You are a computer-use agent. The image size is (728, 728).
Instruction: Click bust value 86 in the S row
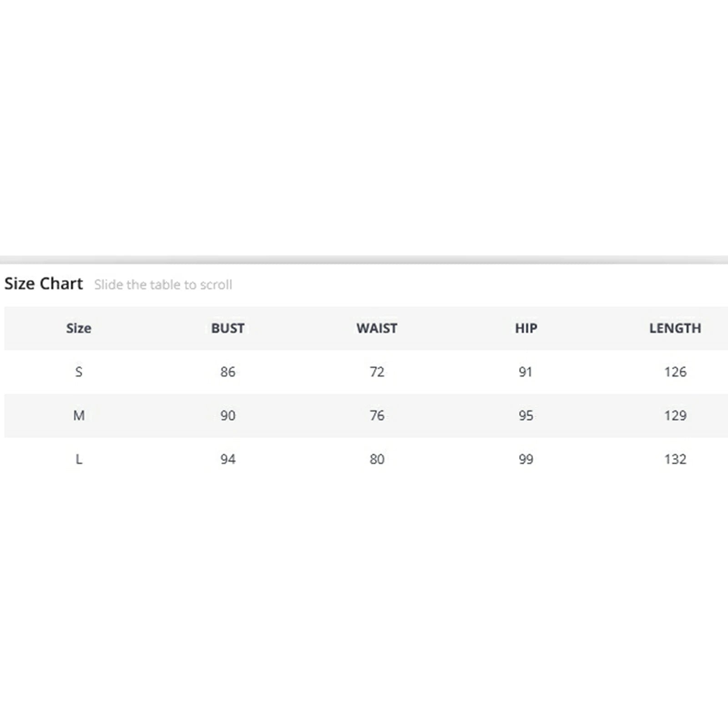(227, 372)
